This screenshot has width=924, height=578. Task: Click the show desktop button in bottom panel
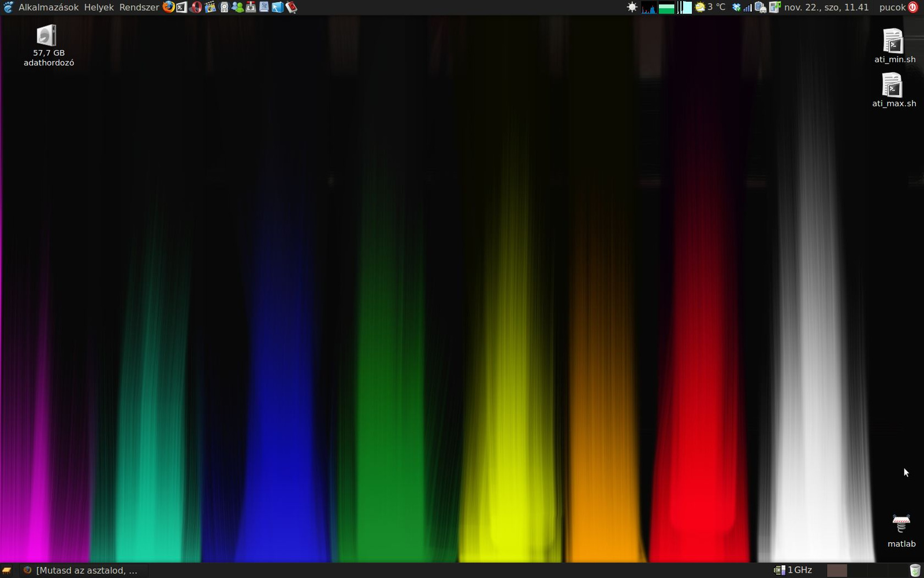(x=7, y=570)
